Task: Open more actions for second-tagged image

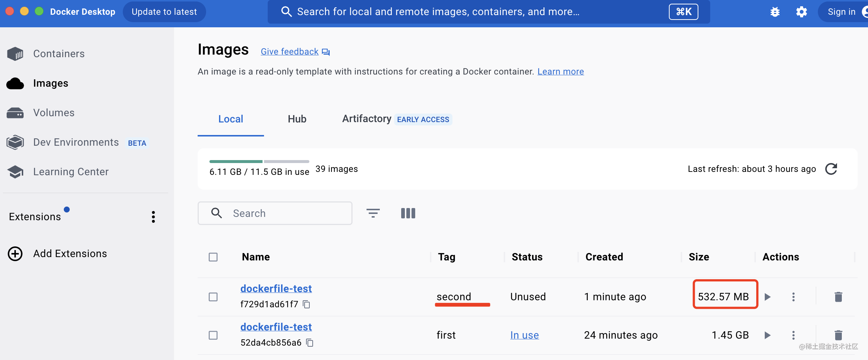Action: coord(794,297)
